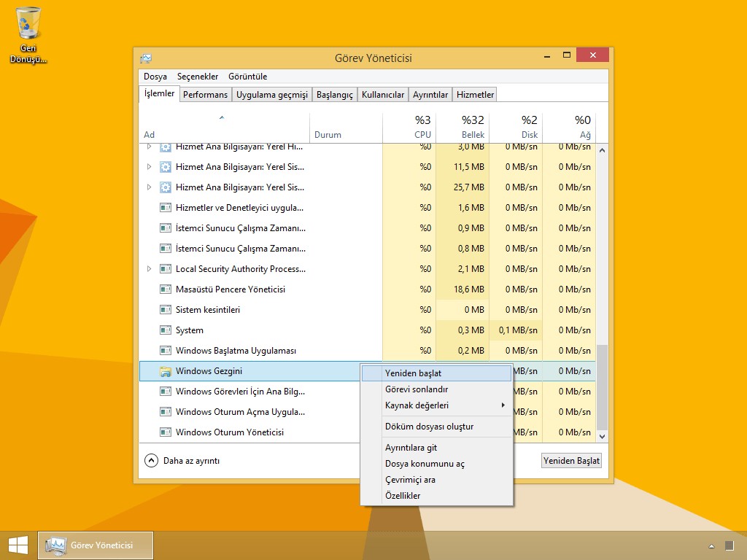Click the 18,6 MB memory value
The height and width of the screenshot is (560, 747).
point(469,289)
